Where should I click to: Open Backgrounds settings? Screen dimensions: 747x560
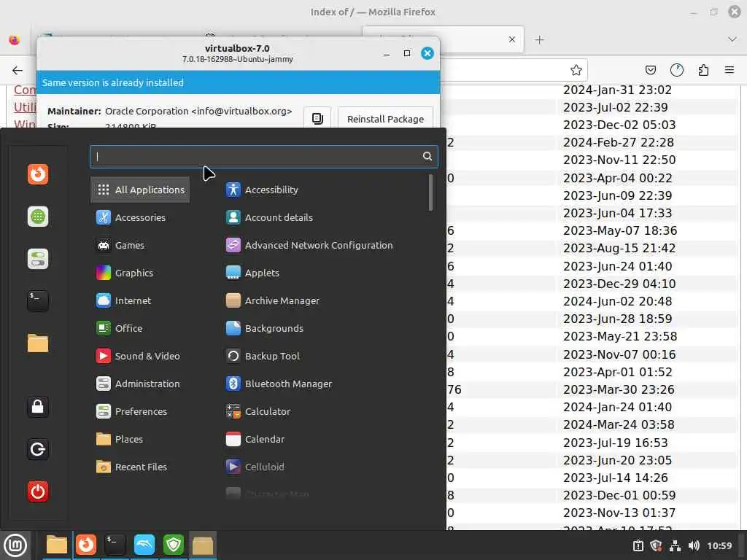click(x=264, y=328)
